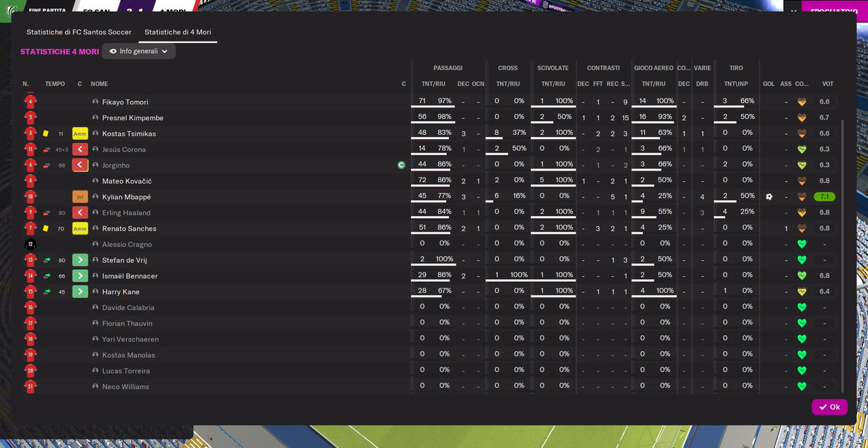
Task: Click Kylian Mbappé's goal ball icon
Action: [769, 197]
